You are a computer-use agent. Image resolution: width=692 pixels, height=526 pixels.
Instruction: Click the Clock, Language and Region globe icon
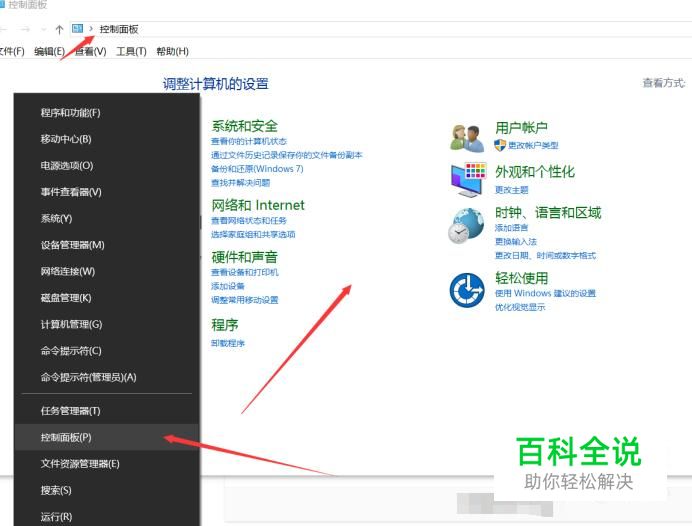tap(466, 225)
